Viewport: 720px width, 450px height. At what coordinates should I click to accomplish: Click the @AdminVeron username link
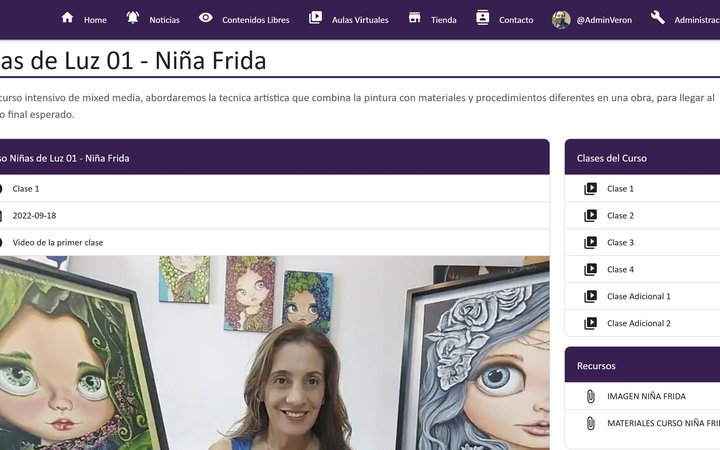(x=604, y=20)
